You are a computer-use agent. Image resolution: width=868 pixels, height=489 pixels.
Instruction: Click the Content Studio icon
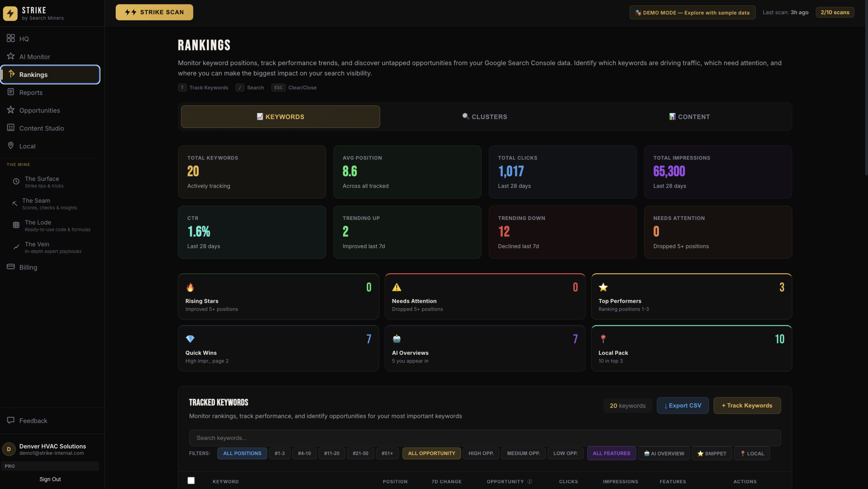[11, 128]
